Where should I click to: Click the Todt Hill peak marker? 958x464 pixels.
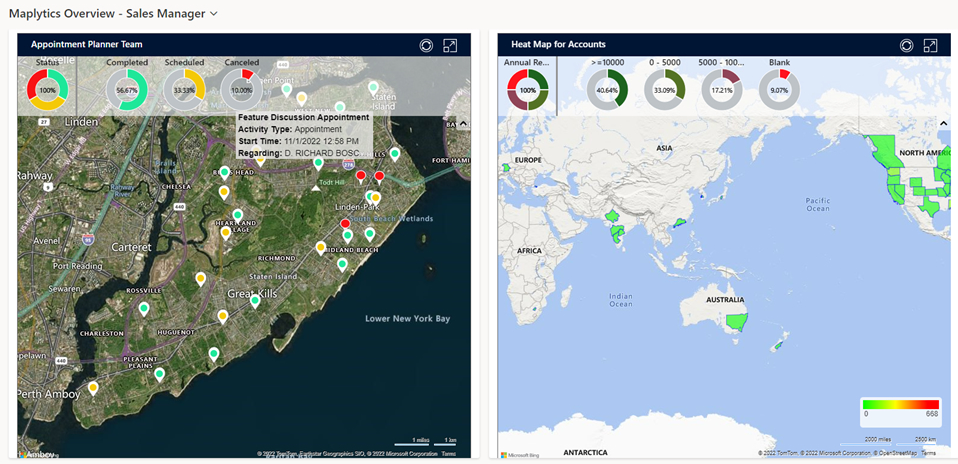[315, 188]
